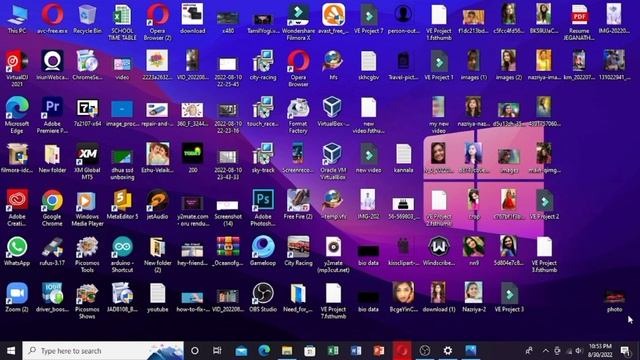Viewport: 640px width, 360px height.
Task: Launch touch_race installer icon
Action: (x=263, y=112)
